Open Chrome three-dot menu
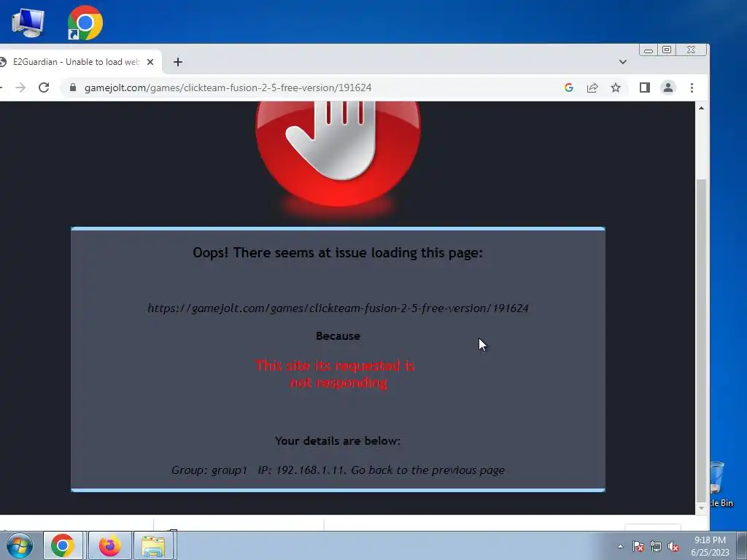747x560 pixels. click(692, 87)
